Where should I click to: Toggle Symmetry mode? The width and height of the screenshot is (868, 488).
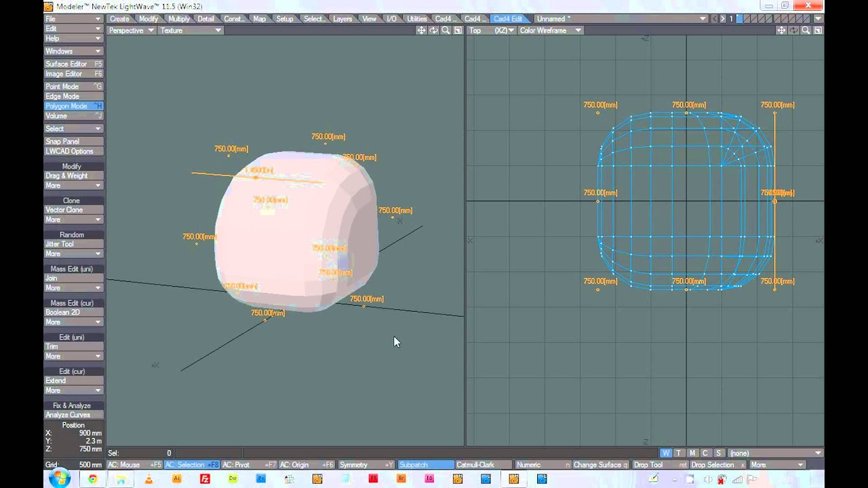coord(366,465)
